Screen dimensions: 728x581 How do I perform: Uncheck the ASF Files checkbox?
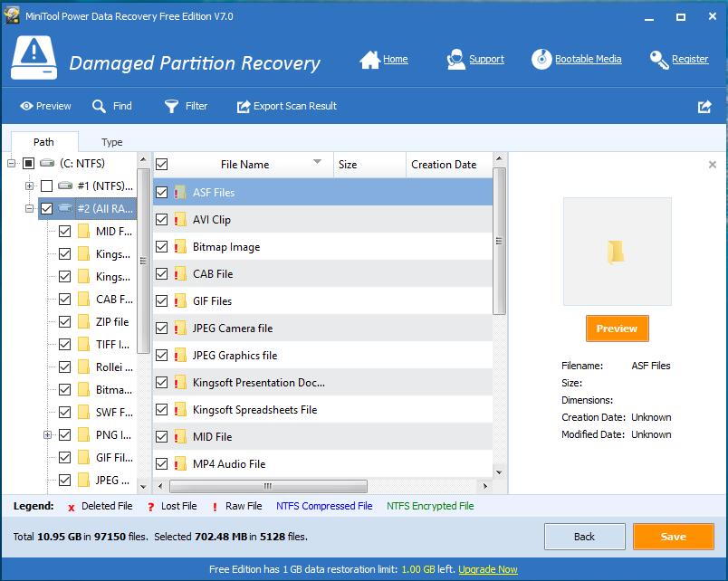[x=160, y=192]
